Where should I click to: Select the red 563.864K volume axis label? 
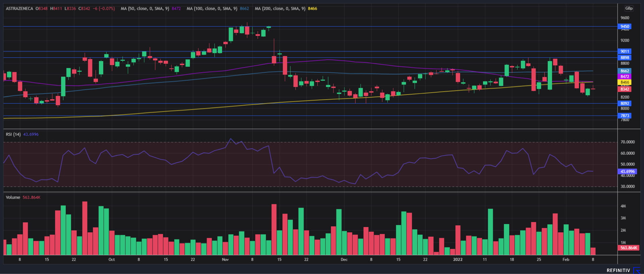click(629, 248)
